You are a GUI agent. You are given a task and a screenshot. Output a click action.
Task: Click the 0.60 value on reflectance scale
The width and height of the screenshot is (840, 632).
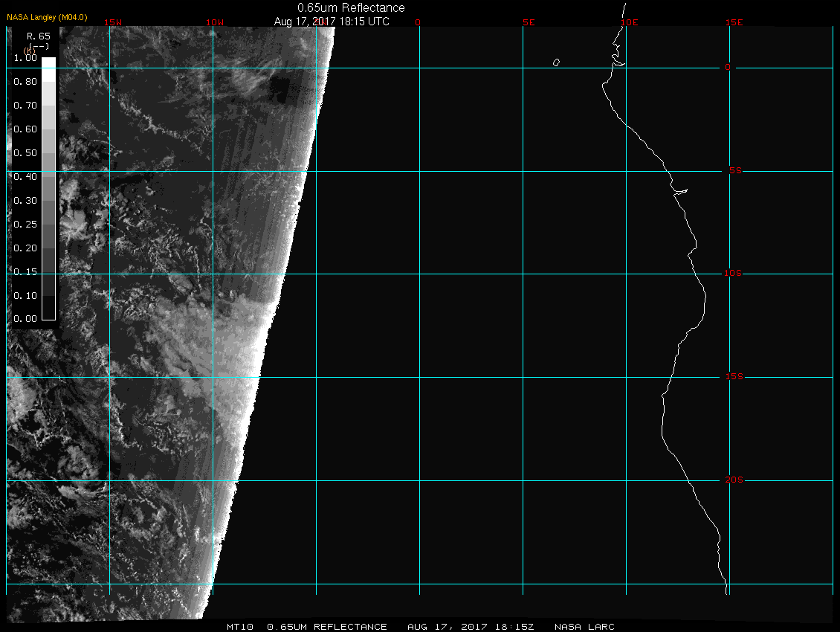coord(25,129)
